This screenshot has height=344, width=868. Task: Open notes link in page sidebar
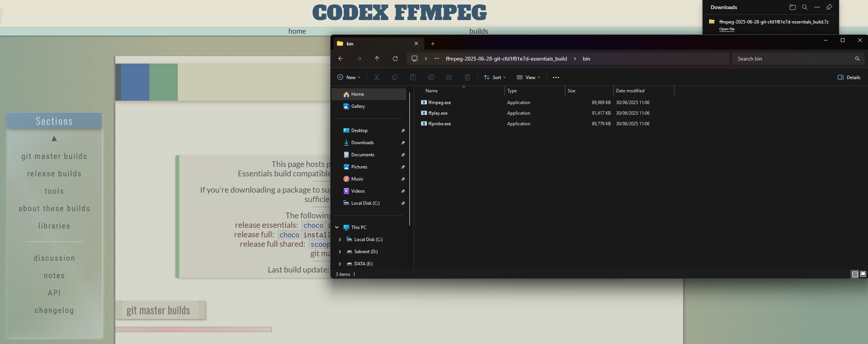click(x=54, y=276)
